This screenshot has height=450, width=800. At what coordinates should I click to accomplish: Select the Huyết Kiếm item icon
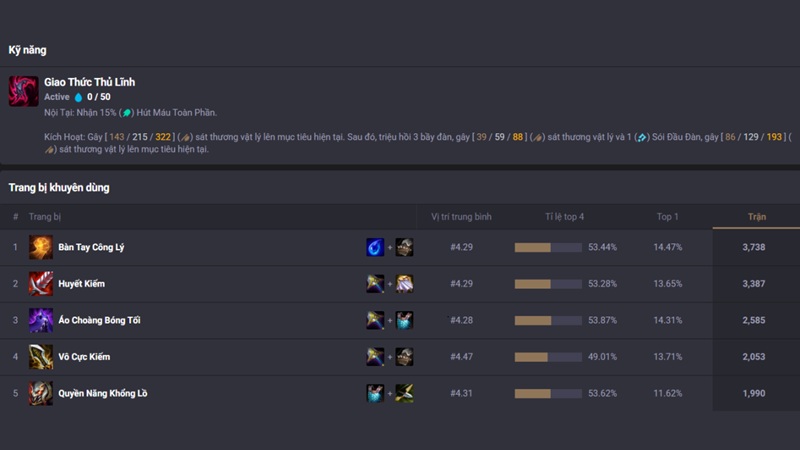[x=41, y=284]
